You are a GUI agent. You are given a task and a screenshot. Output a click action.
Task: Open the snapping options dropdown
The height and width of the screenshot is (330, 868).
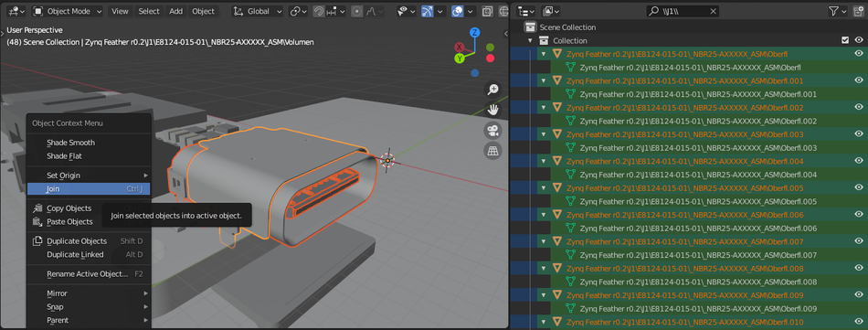336,11
